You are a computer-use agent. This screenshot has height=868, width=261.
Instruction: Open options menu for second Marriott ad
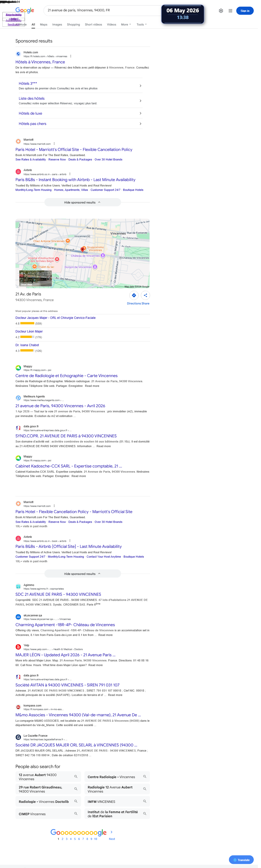[54, 506]
